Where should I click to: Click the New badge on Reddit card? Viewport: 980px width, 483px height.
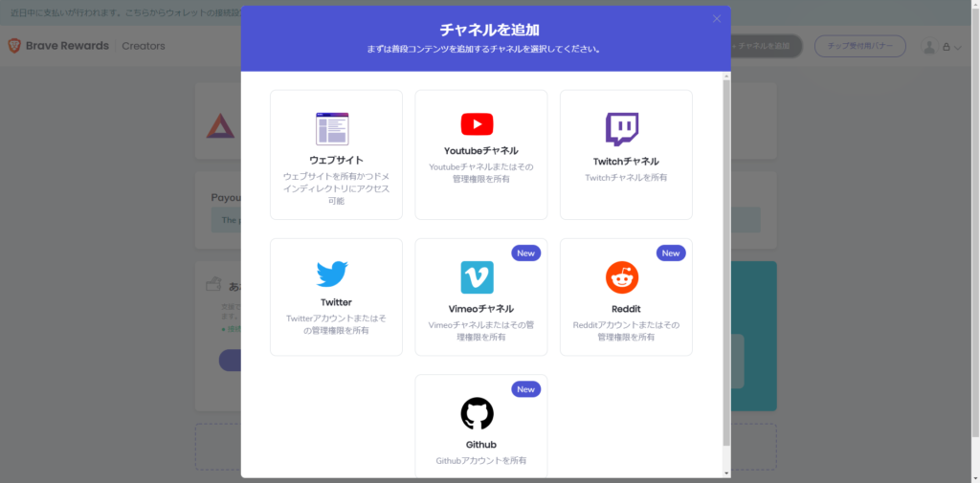click(x=671, y=253)
